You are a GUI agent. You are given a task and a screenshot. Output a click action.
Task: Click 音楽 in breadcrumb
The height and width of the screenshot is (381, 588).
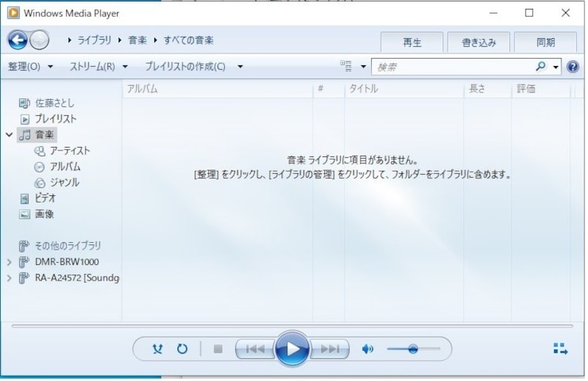pyautogui.click(x=138, y=40)
